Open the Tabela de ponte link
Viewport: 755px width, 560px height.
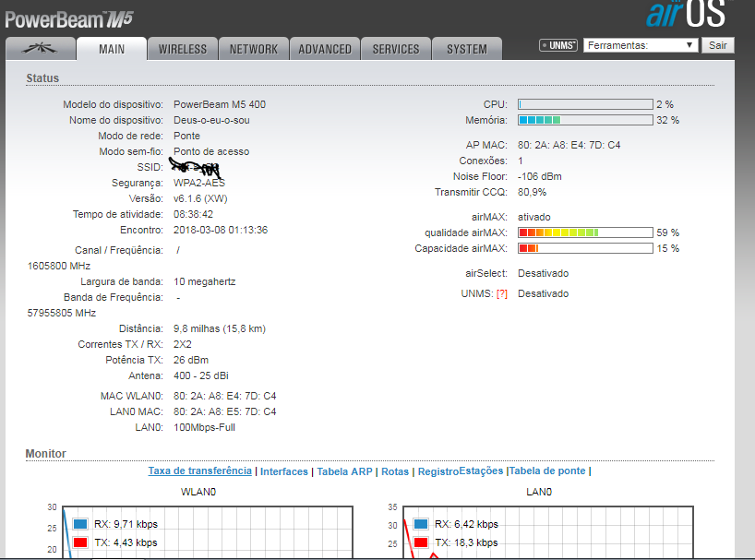pos(547,471)
